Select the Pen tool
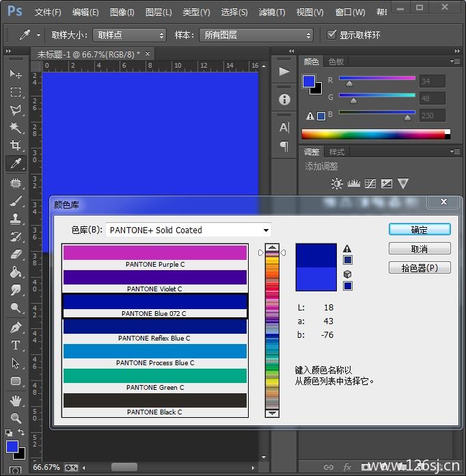This screenshot has width=466, height=476. point(16,327)
